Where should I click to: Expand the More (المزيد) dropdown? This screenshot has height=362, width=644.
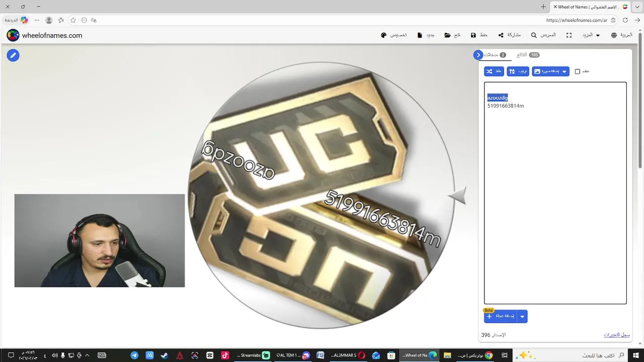click(x=591, y=35)
